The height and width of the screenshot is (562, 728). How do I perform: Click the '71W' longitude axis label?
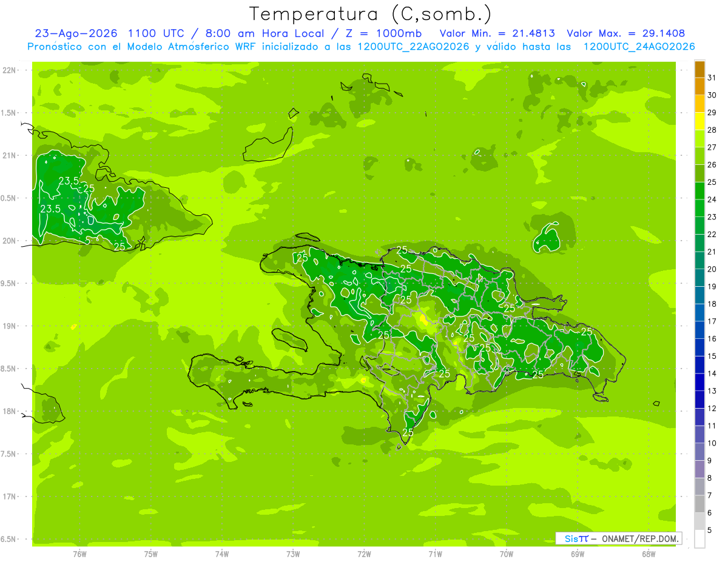[435, 554]
